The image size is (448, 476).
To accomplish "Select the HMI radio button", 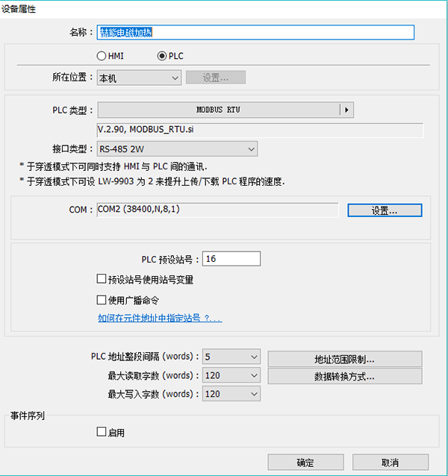I will click(102, 56).
